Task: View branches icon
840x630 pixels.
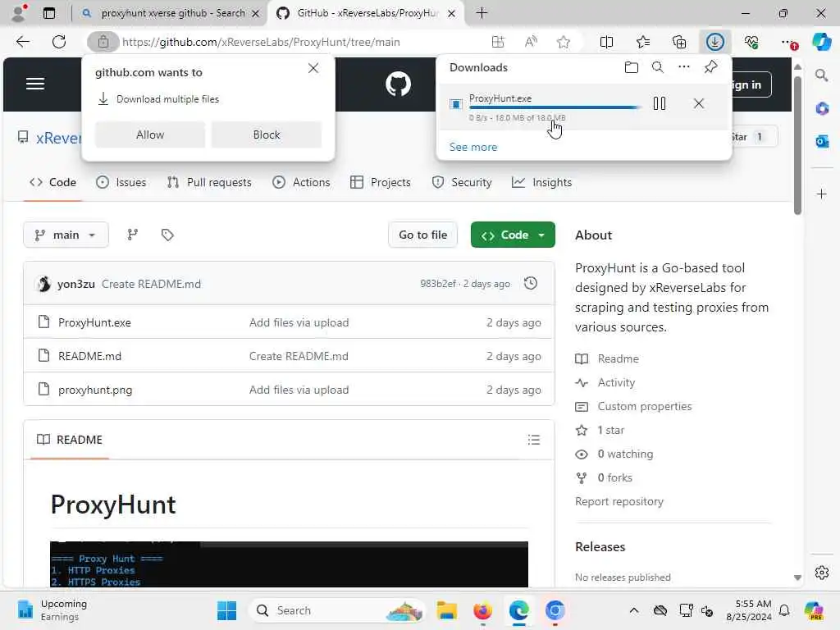Action: (132, 235)
